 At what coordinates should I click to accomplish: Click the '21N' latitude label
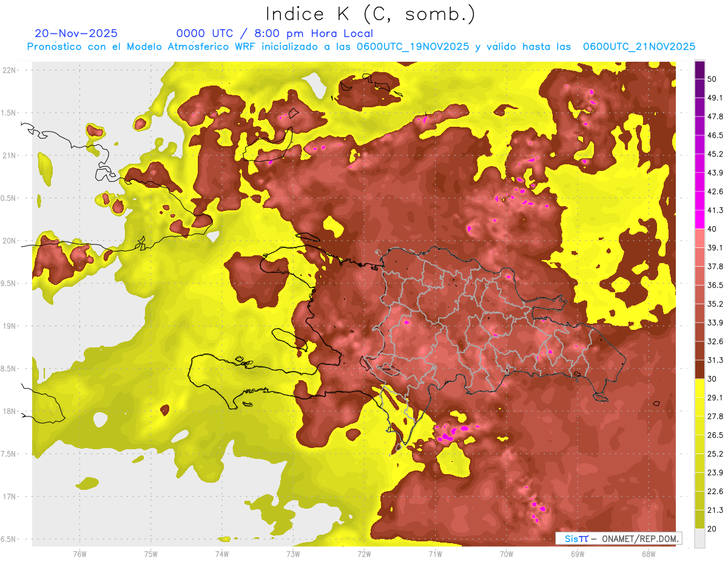point(9,155)
